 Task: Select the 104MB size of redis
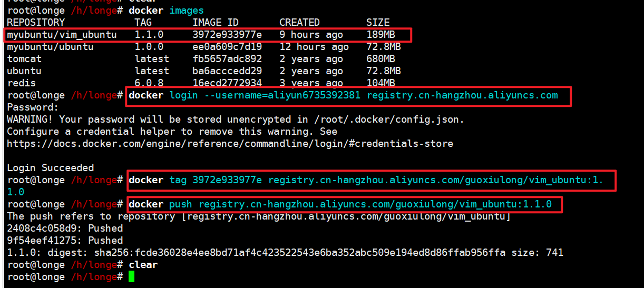tap(380, 83)
